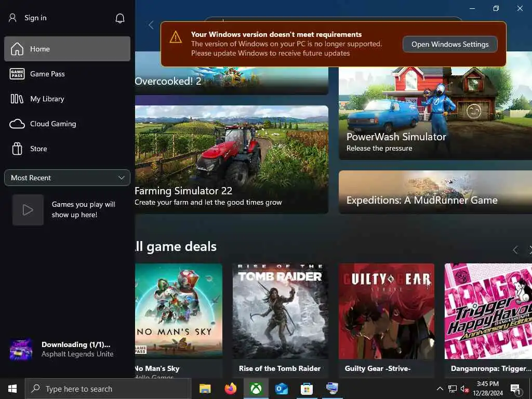Open No Man's Sky deal card
The height and width of the screenshot is (399, 532).
tap(179, 321)
